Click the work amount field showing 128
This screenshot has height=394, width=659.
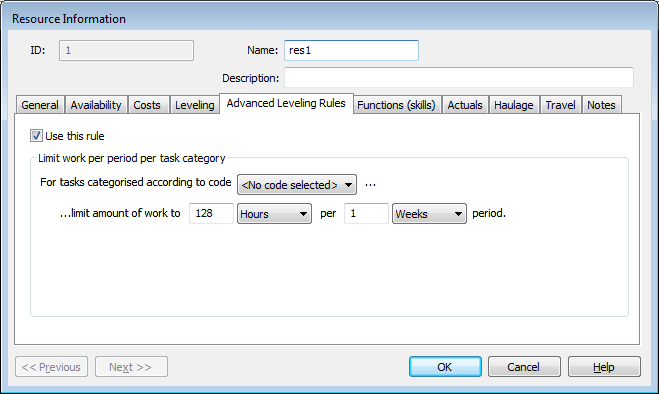211,214
